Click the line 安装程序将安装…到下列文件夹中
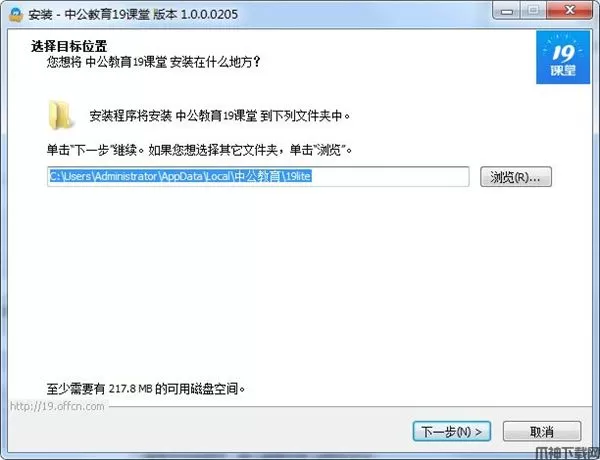Screen dimensions: 600x460 click(x=220, y=116)
